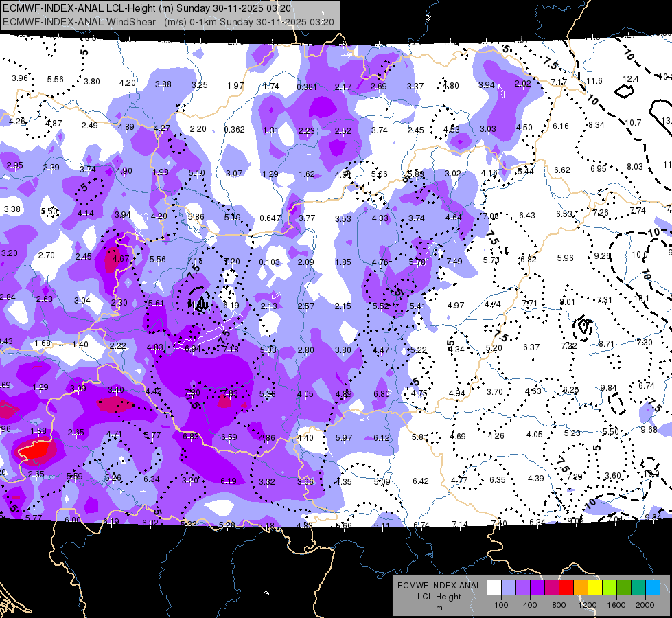Click the wind shear value 12.4
The image size is (672, 618).
tap(630, 79)
